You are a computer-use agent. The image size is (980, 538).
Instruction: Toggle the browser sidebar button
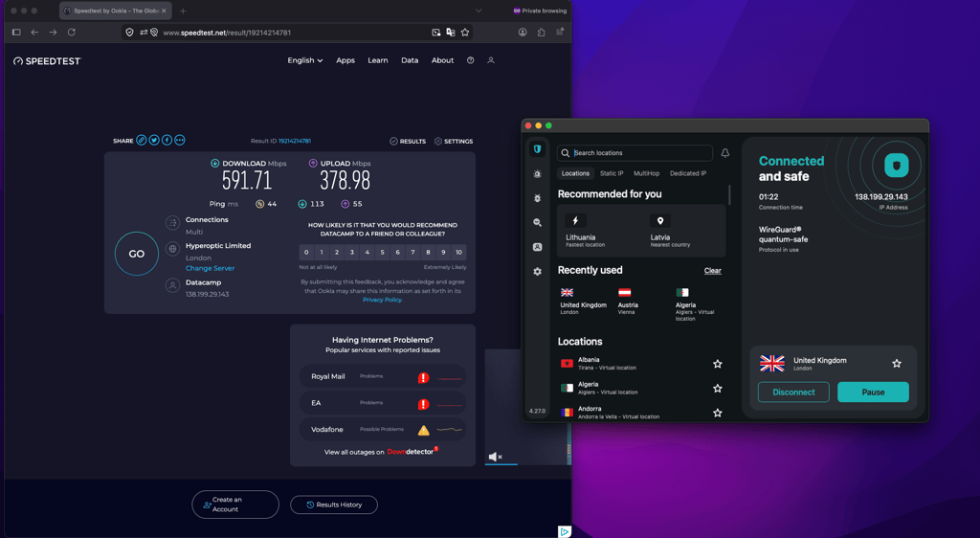[16, 33]
